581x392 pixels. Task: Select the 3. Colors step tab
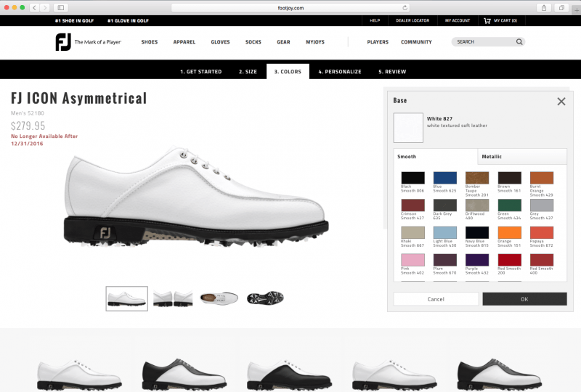tap(288, 72)
